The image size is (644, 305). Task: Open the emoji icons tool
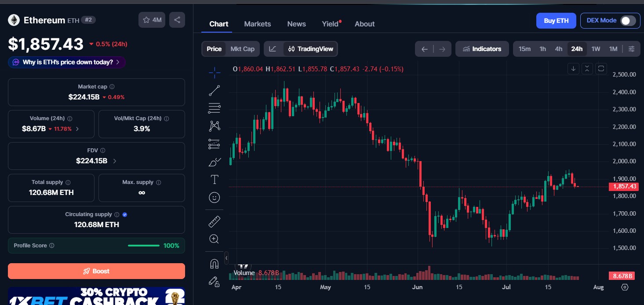[215, 198]
